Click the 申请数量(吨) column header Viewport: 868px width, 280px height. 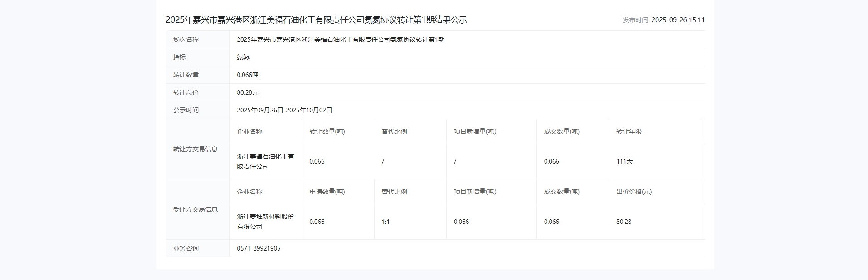click(327, 192)
